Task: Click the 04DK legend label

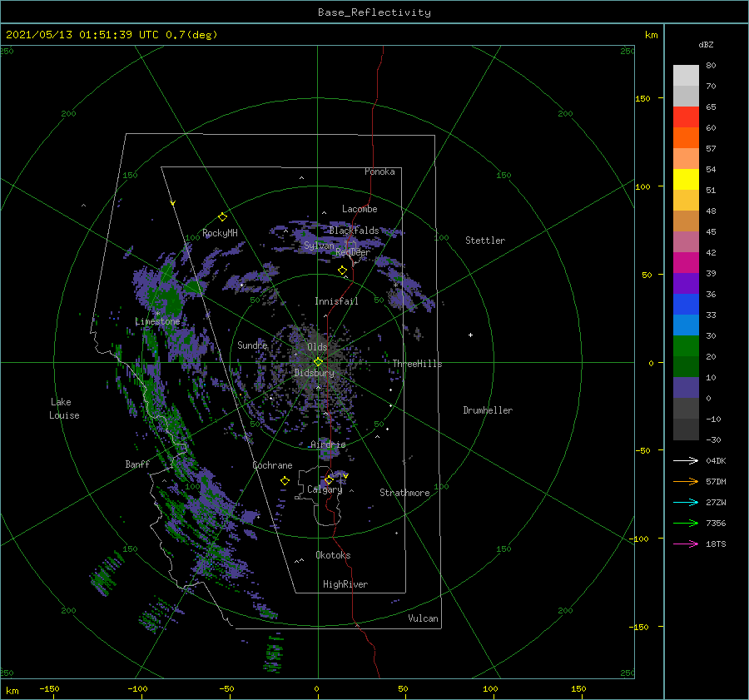Action: (x=716, y=460)
